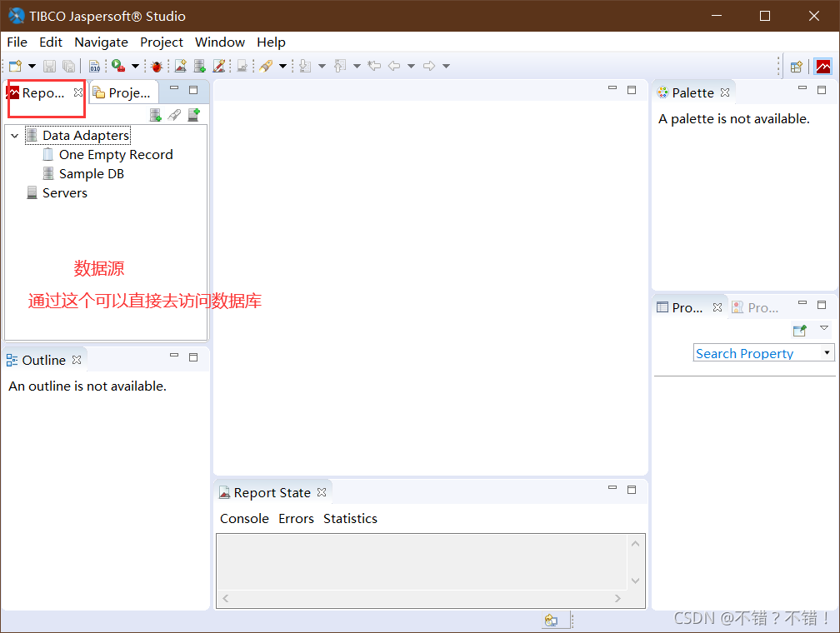The width and height of the screenshot is (840, 633).
Task: Open the Help menu
Action: [x=271, y=42]
